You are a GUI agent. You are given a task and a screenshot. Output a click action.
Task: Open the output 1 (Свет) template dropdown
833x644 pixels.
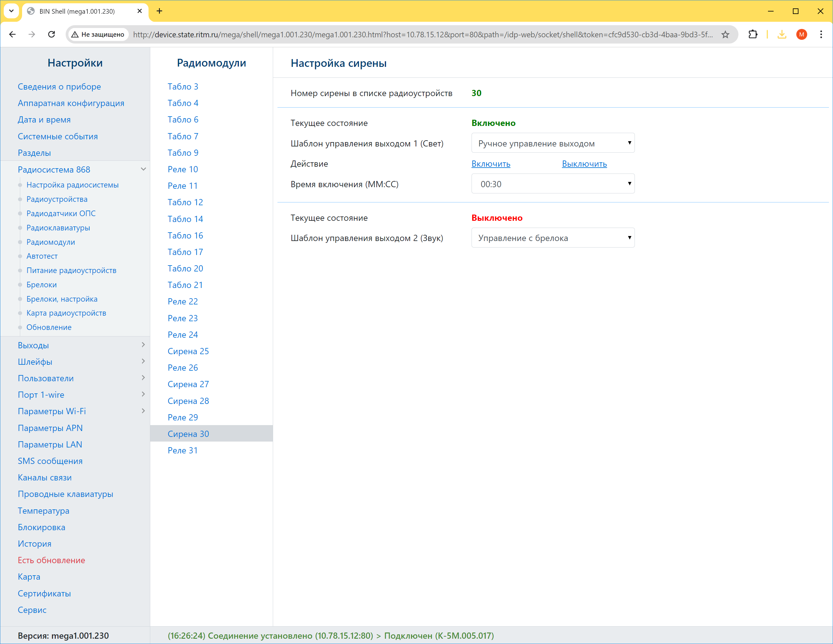553,143
